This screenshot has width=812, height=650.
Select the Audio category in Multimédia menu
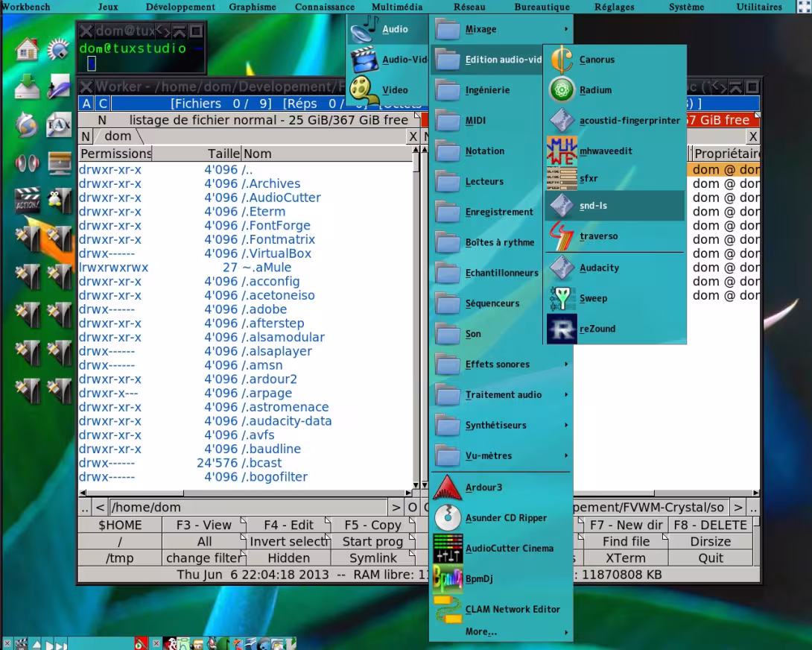point(387,30)
